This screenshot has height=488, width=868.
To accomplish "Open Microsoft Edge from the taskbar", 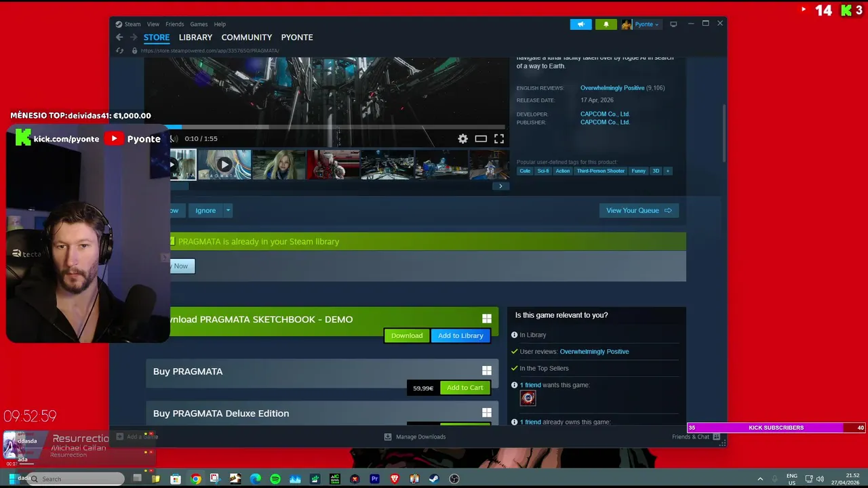I will coord(256,479).
